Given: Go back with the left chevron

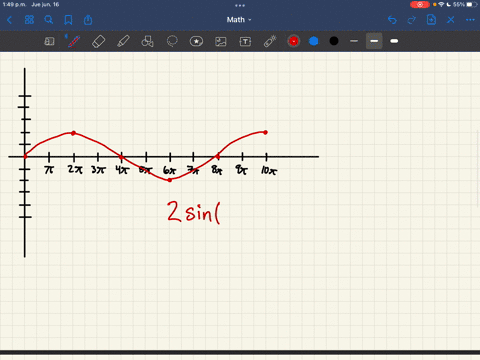Looking at the screenshot, I should pyautogui.click(x=9, y=20).
